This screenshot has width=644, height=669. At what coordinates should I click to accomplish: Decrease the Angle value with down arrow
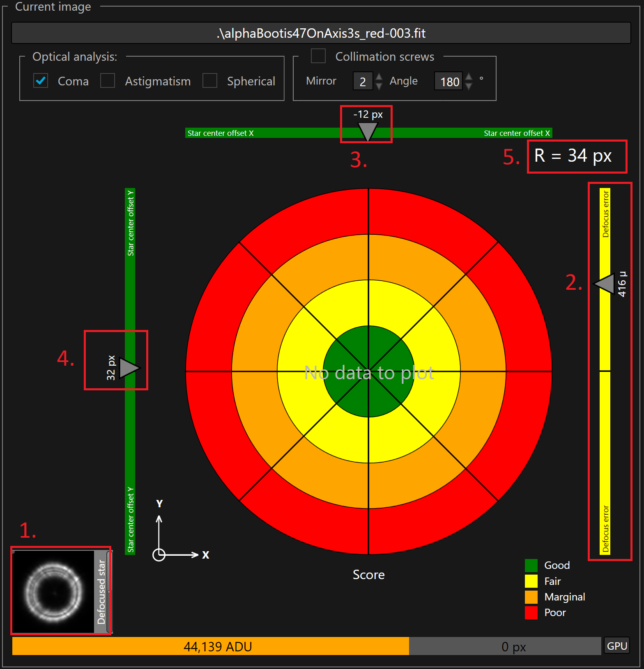(469, 86)
